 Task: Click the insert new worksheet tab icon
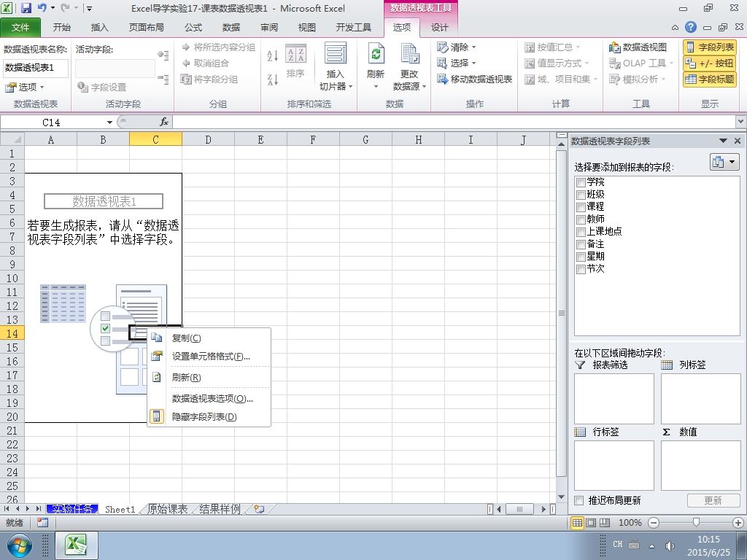(x=259, y=509)
